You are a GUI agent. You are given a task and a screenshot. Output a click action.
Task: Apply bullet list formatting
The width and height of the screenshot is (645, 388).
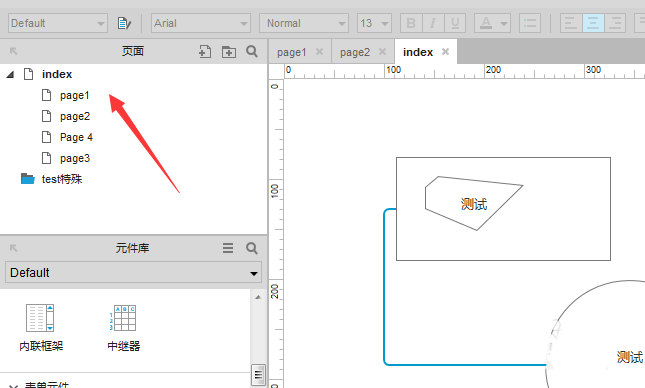pos(530,23)
